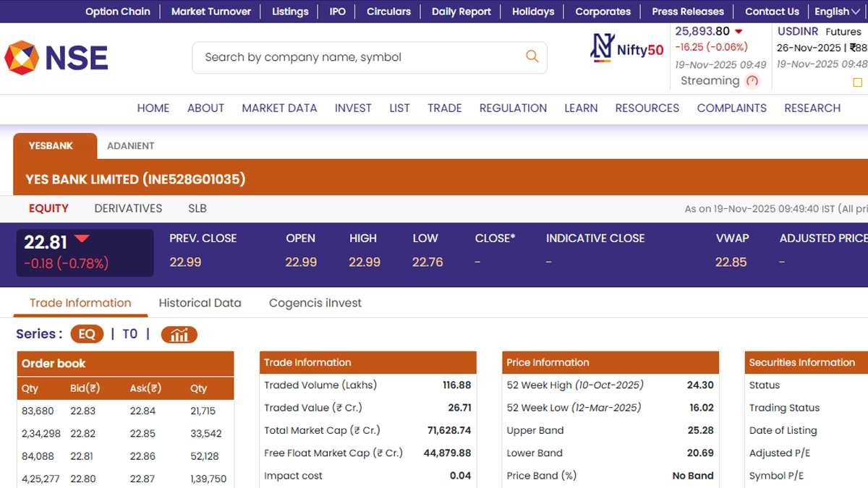Open the chart icon beside Series
The width and height of the screenshot is (868, 488).
coord(179,335)
